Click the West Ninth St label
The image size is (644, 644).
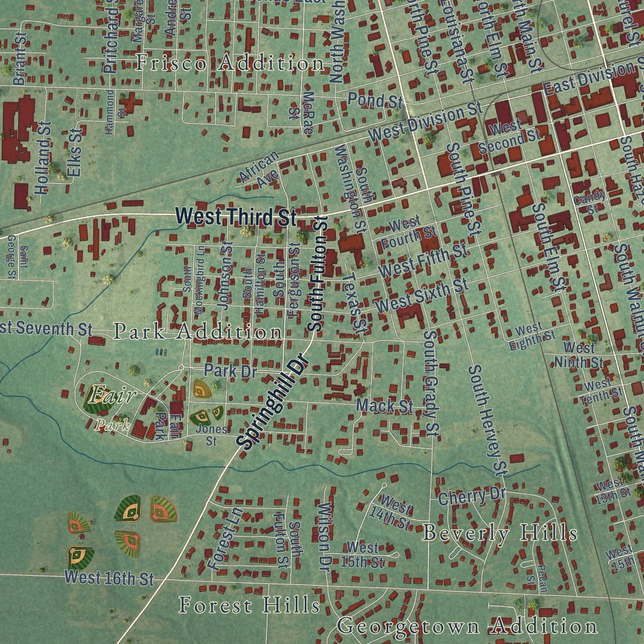(x=579, y=356)
